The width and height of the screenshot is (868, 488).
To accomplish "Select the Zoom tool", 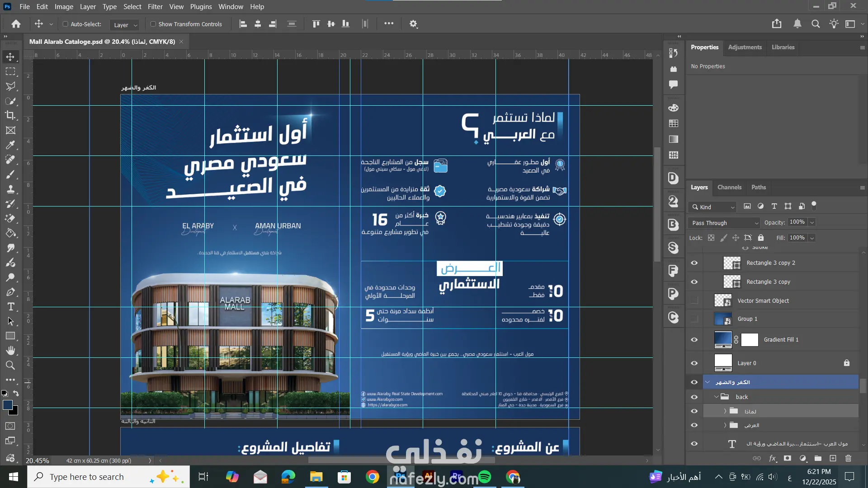I will [x=10, y=365].
